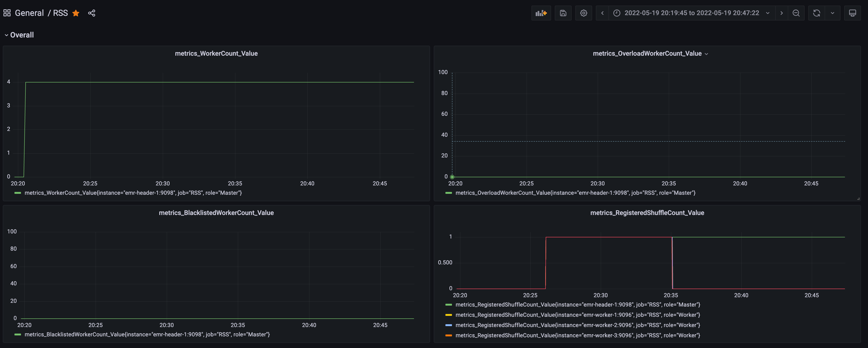Toggle RegisteredShuffleCount emr-worker-1 series
The width and height of the screenshot is (868, 348).
[x=578, y=315]
